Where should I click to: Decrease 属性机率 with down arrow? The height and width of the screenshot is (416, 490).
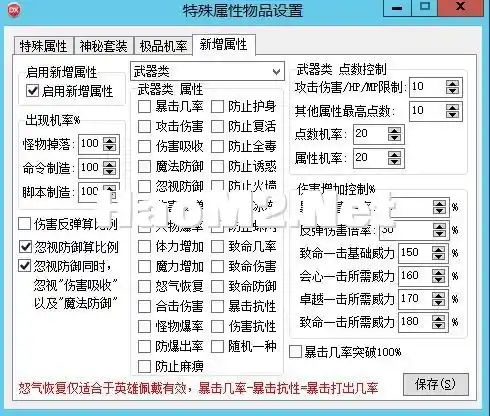click(x=395, y=162)
